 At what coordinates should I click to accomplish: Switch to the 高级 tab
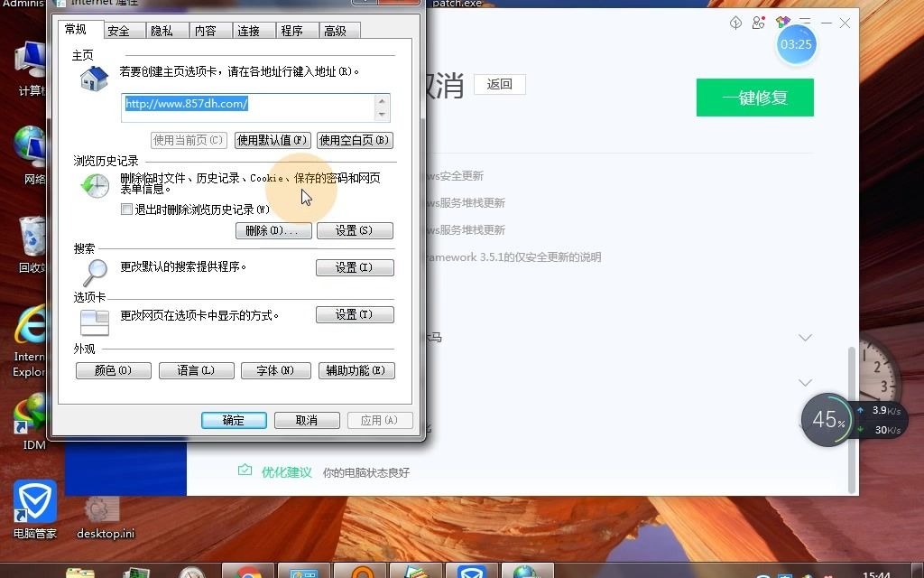point(339,30)
